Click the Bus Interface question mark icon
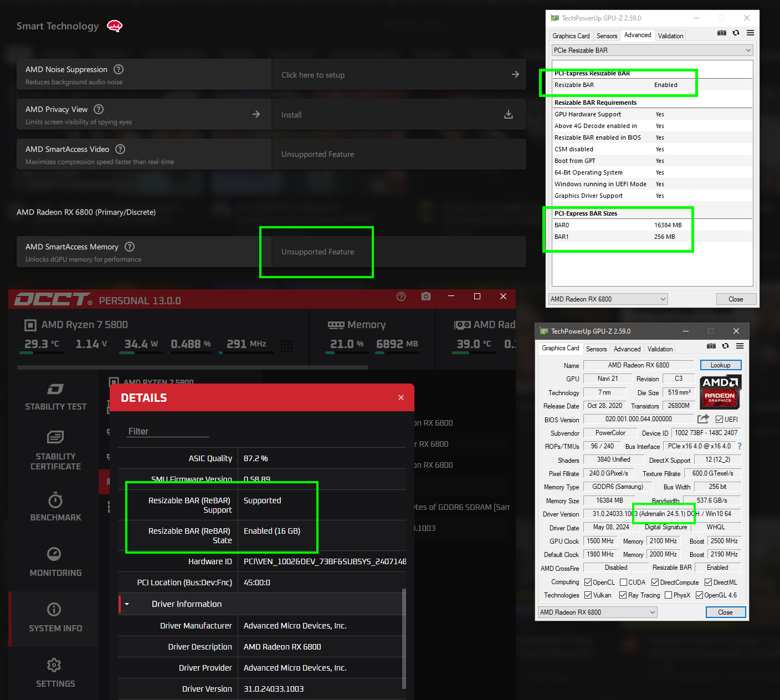This screenshot has width=780, height=700. click(x=740, y=446)
